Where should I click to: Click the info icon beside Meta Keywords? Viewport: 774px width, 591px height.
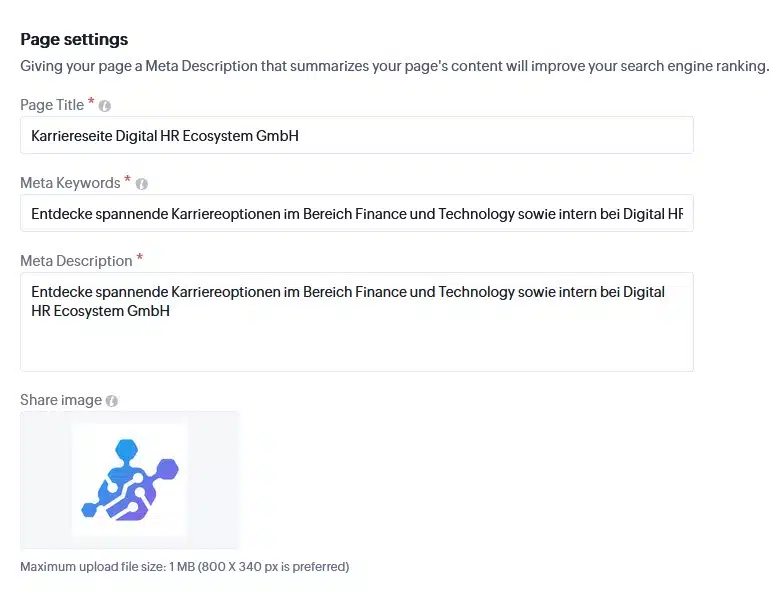click(142, 184)
